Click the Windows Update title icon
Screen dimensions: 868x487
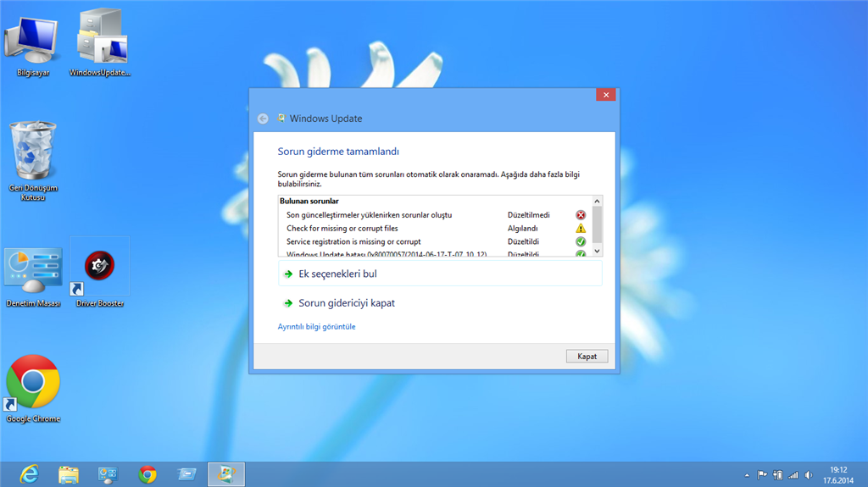(281, 118)
